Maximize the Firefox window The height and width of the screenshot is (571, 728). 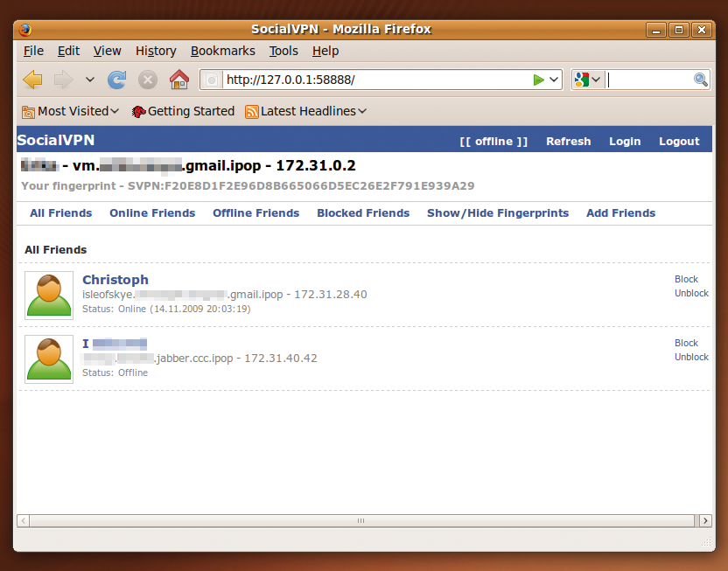pyautogui.click(x=679, y=30)
